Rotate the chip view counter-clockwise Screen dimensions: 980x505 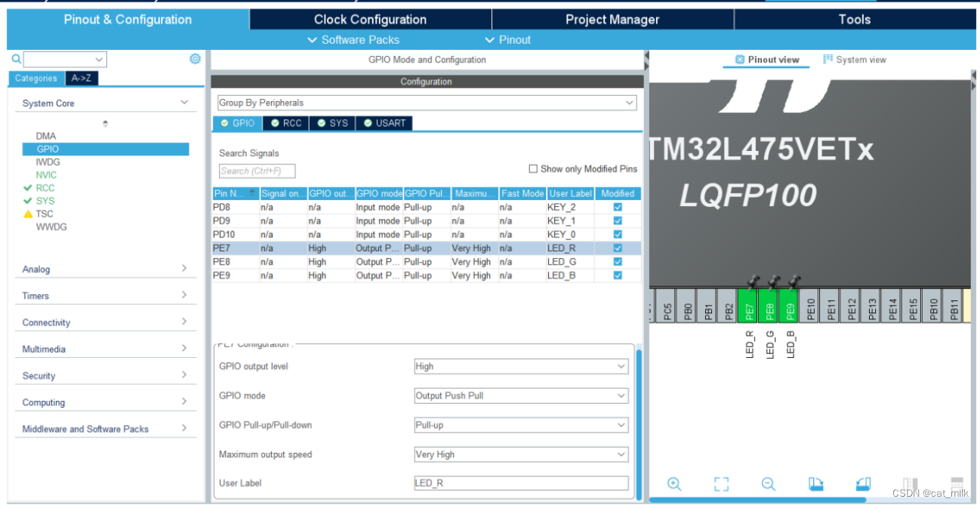tap(863, 484)
